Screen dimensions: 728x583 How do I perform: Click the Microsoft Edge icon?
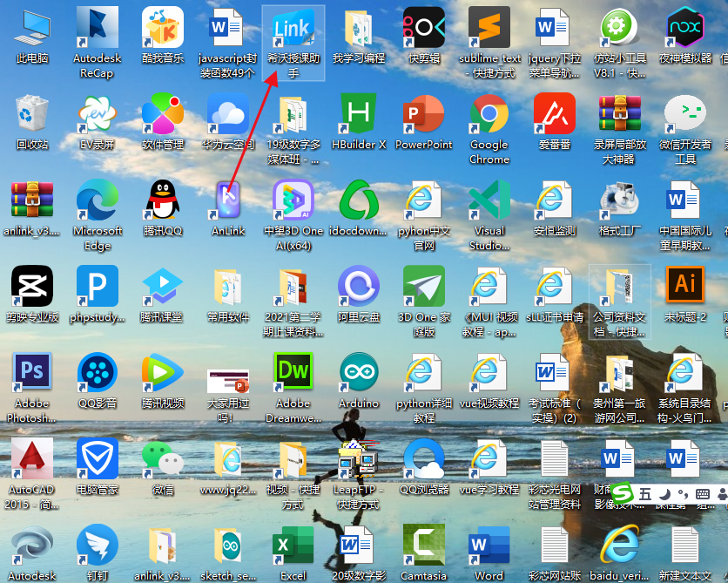point(97,200)
